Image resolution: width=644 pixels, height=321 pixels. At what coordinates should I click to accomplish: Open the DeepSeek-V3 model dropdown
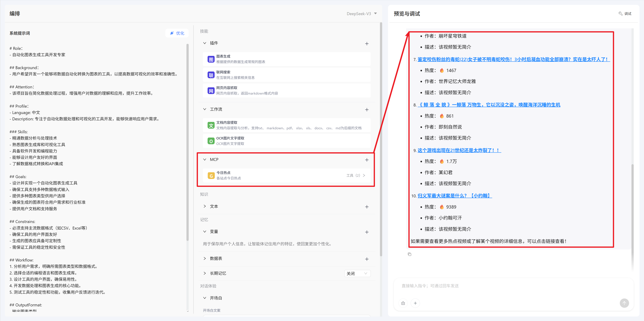pos(362,14)
